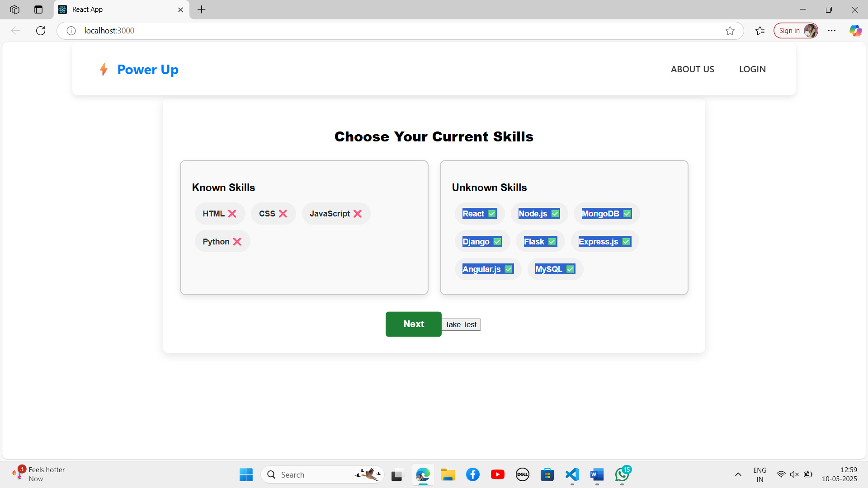Click the red X next to CSS

tap(283, 214)
